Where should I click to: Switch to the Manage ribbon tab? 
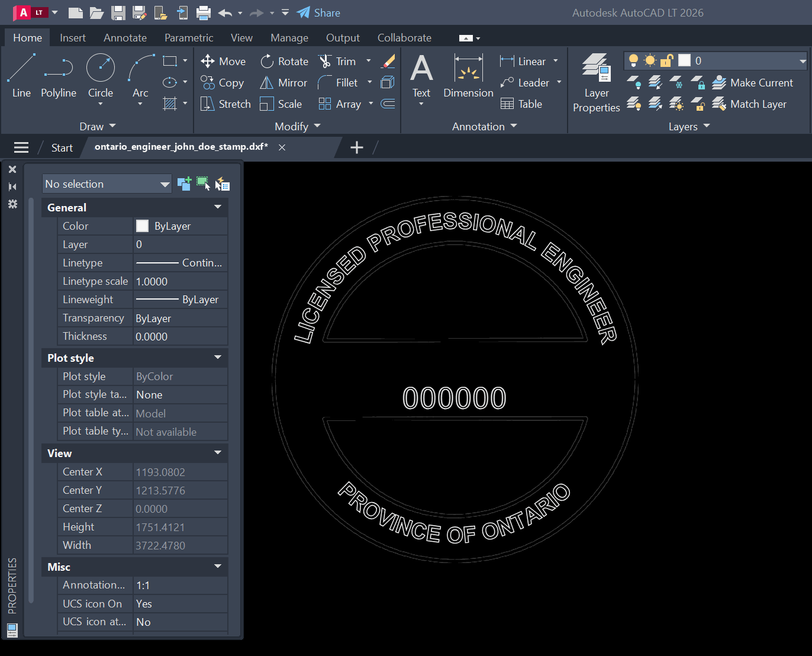pos(289,38)
